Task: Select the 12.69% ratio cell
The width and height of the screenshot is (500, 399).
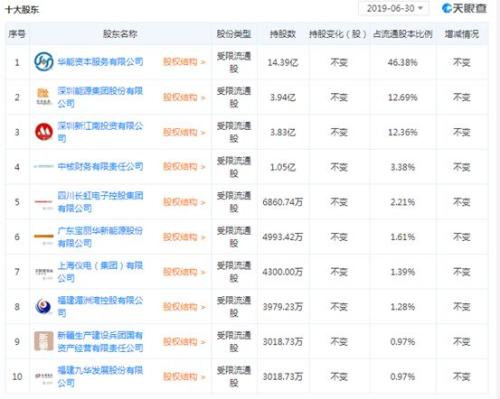Action: coord(402,97)
